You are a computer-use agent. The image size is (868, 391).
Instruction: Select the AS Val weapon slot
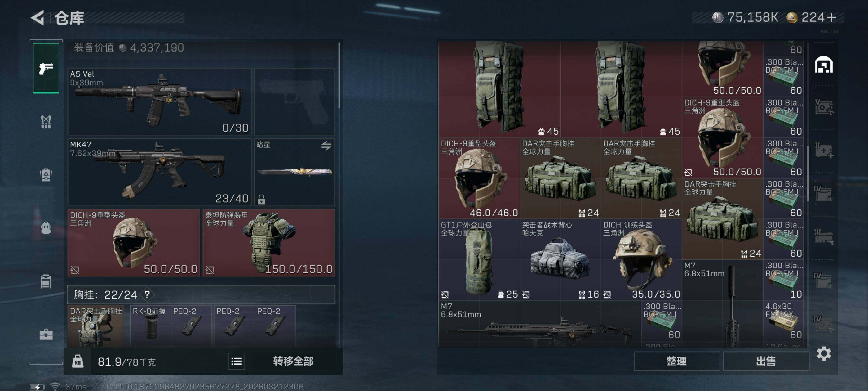pyautogui.click(x=160, y=101)
